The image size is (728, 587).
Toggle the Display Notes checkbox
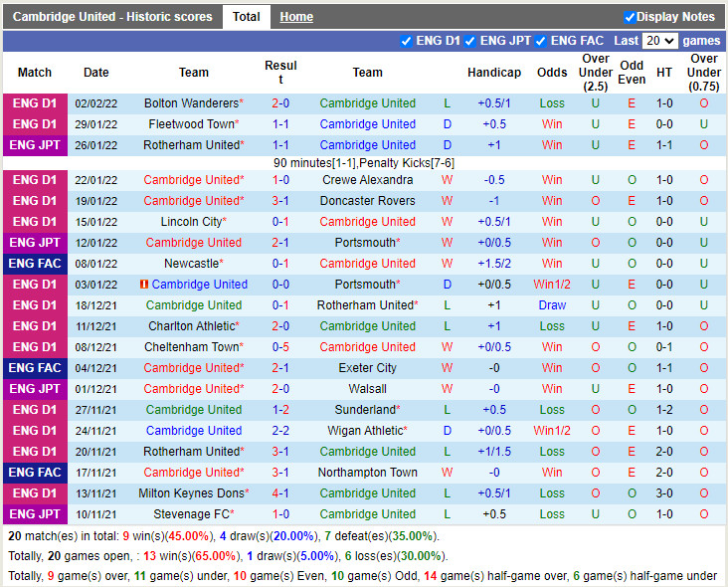coord(630,17)
